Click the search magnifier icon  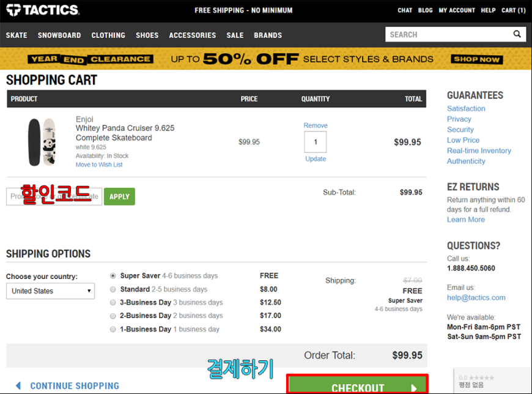[x=517, y=34]
